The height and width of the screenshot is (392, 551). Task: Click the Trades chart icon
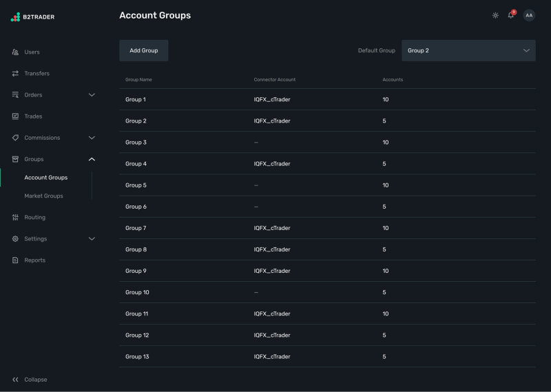[x=15, y=116]
